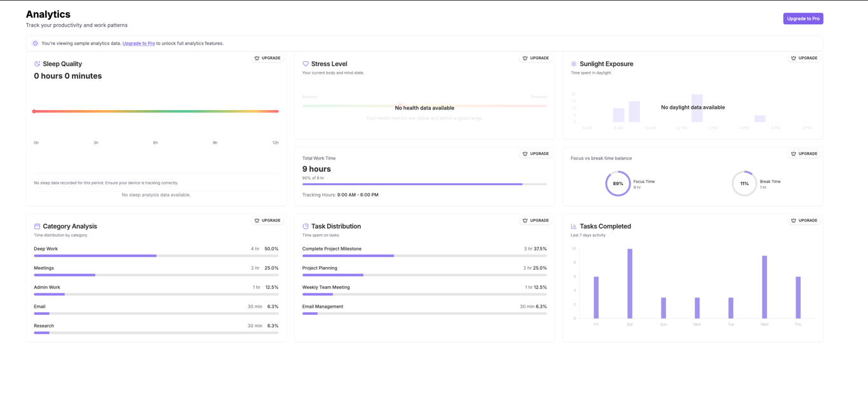868x414 pixels.
Task: Click UPGRADE on the focus vs break balance card
Action: [804, 153]
